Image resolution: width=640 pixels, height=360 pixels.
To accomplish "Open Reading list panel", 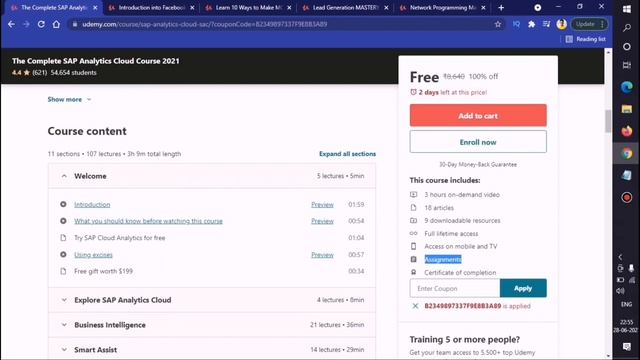I will coord(586,39).
